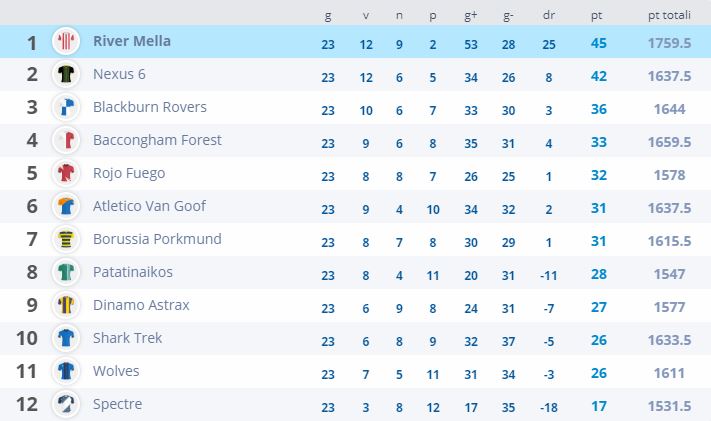Click the Rojo Fuego red jersey icon
Viewport: 711px width, 421px height.
click(x=66, y=174)
